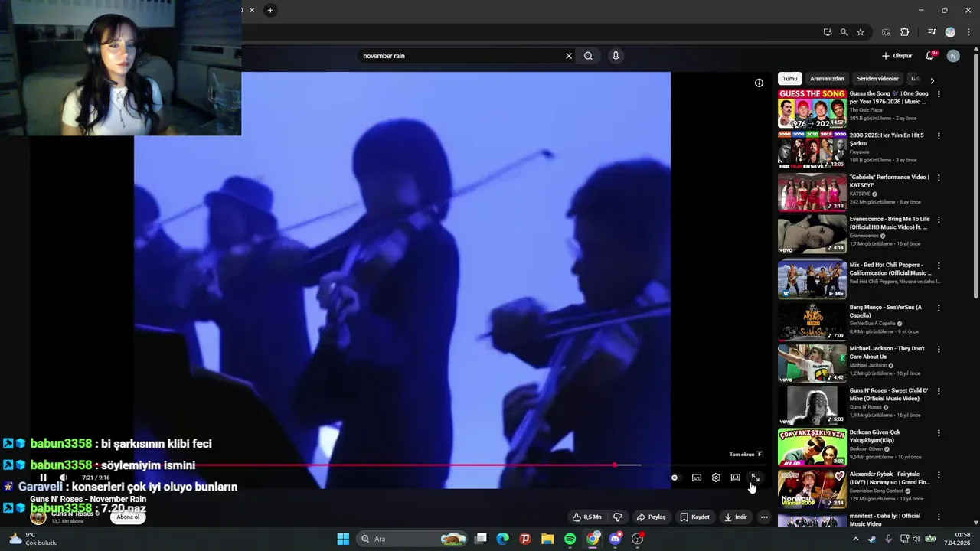
Task: Open notifications bell
Action: 930,56
